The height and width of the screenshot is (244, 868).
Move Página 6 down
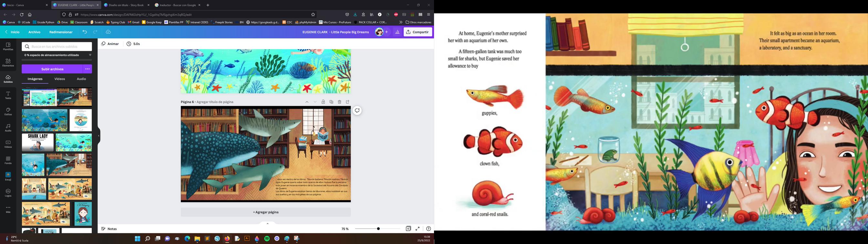315,102
